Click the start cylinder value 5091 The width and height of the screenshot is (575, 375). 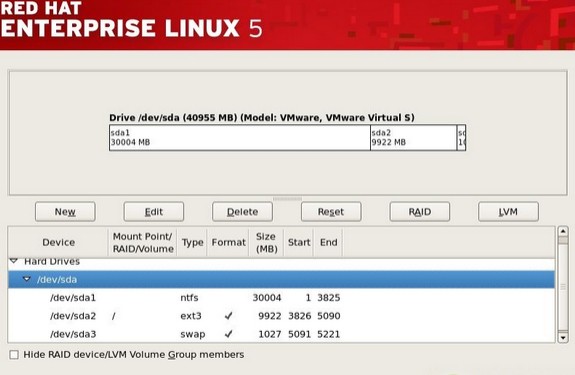[x=300, y=334]
